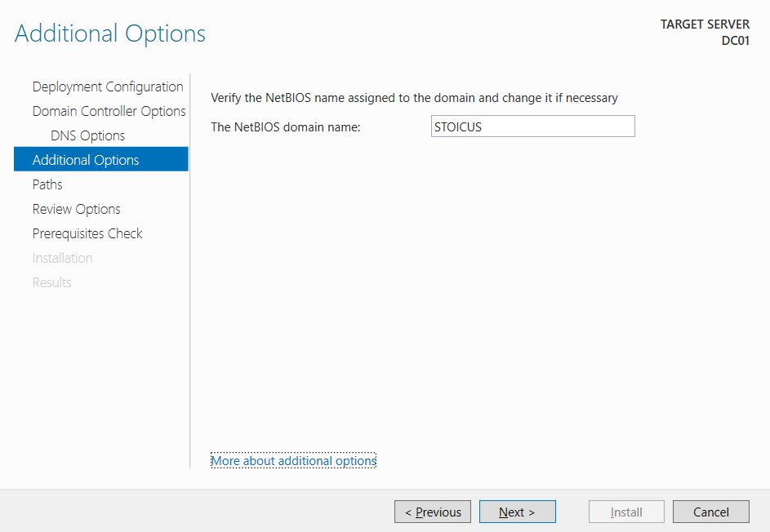This screenshot has width=770, height=532.
Task: Open the Deployment Configuration step
Action: click(x=108, y=86)
